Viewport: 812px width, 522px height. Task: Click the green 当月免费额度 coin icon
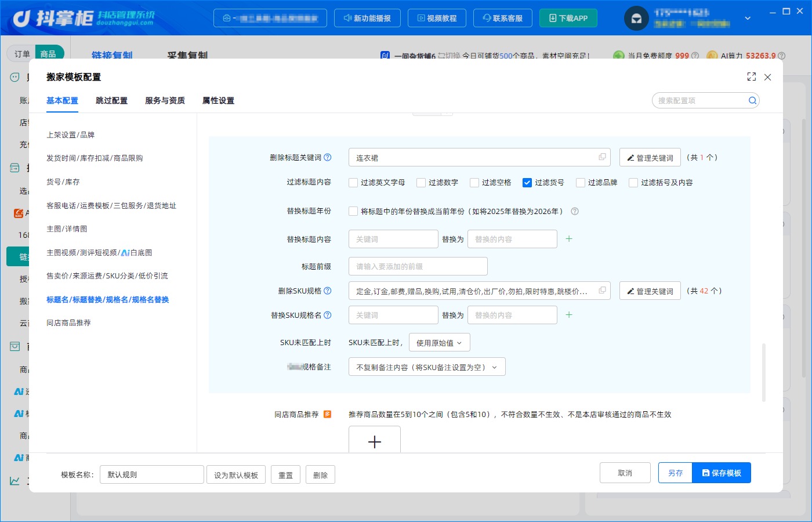point(619,56)
